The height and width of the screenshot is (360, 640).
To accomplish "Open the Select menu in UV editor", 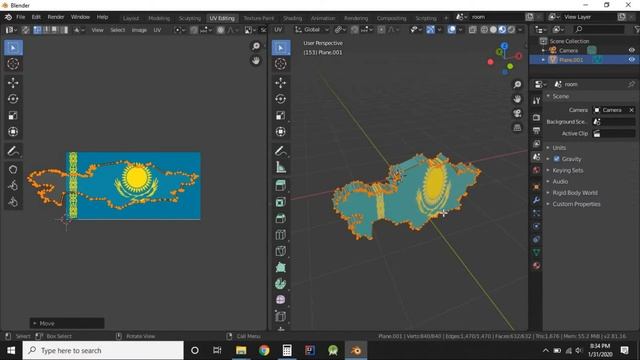I will pyautogui.click(x=118, y=30).
